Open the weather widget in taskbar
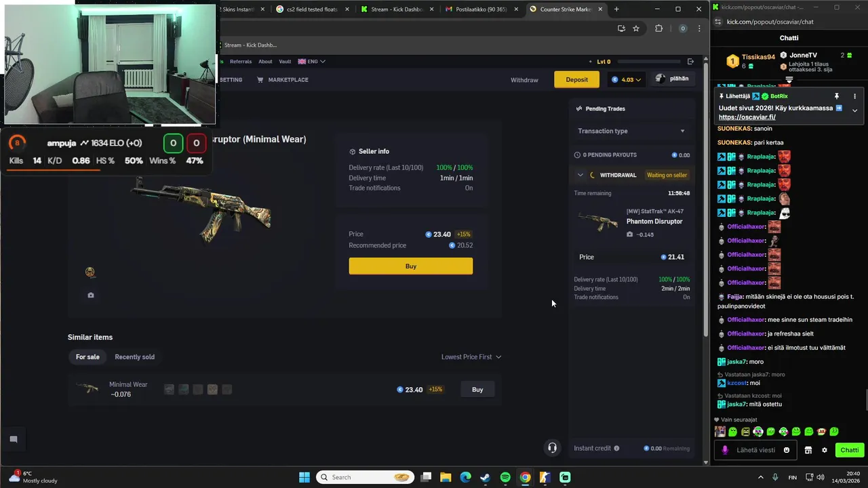Viewport: 868px width, 488px height. 34,477
